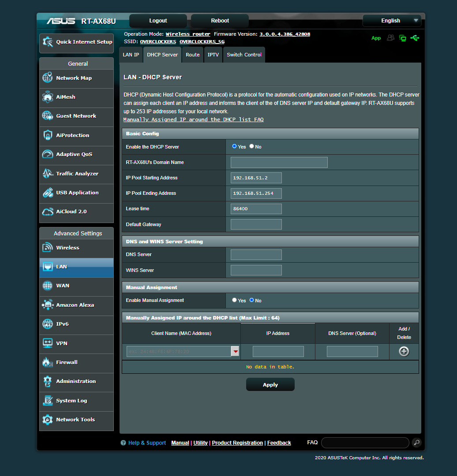
Task: Open AiMesh via its sidebar icon
Action: tap(47, 97)
